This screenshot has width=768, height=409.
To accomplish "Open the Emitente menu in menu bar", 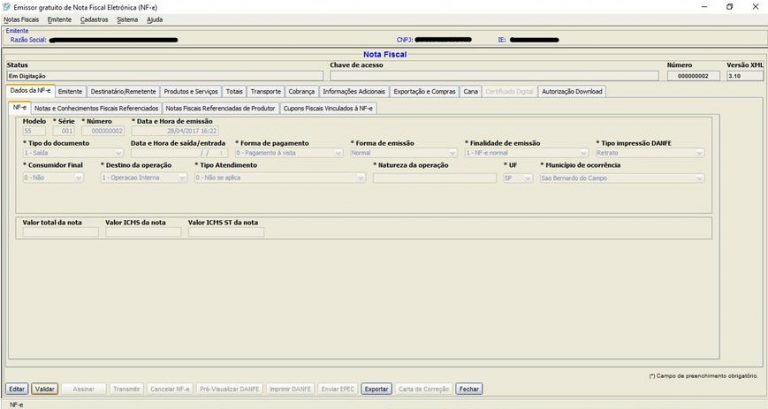I will click(x=59, y=20).
